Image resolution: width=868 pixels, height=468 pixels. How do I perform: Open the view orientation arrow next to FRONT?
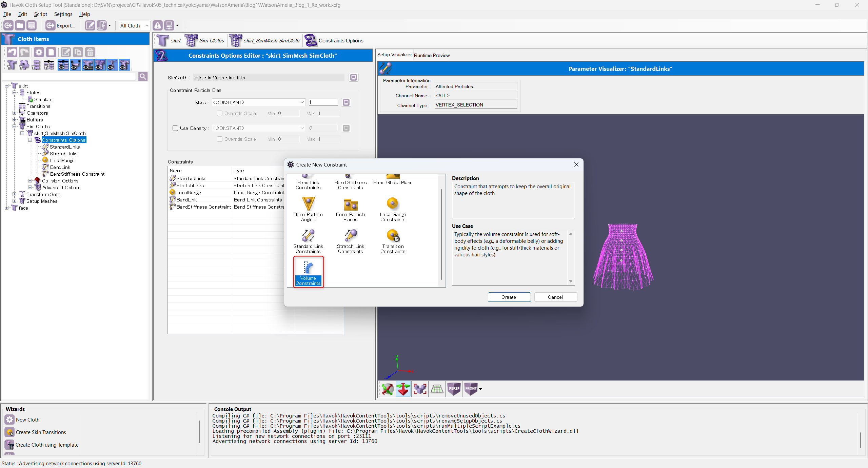[480, 389]
